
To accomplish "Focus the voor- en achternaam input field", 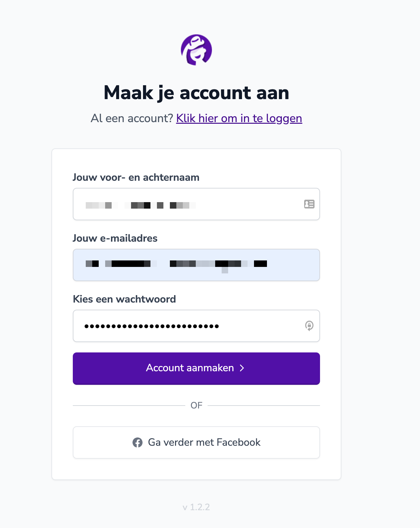I will [196, 204].
